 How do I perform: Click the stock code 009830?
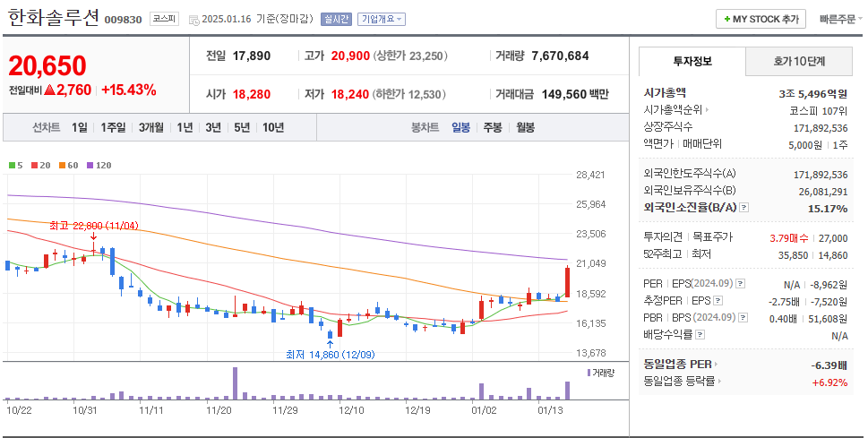123,20
